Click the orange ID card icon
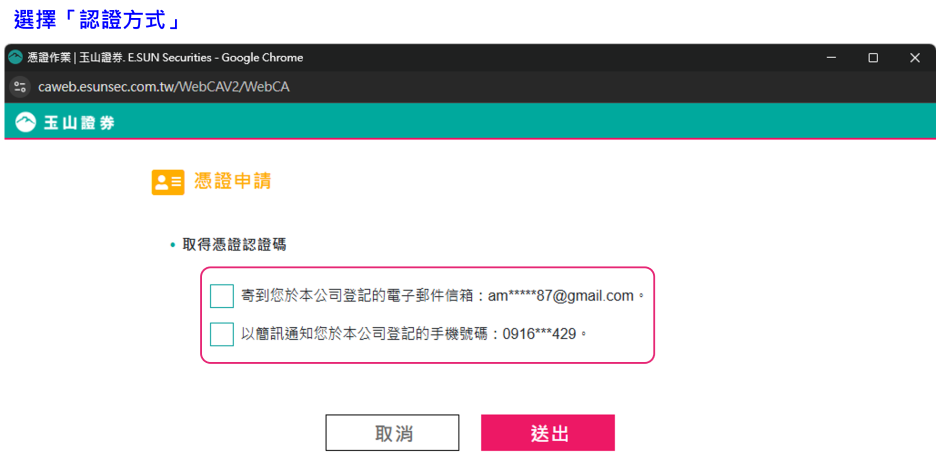This screenshot has width=936, height=460. pos(168,183)
